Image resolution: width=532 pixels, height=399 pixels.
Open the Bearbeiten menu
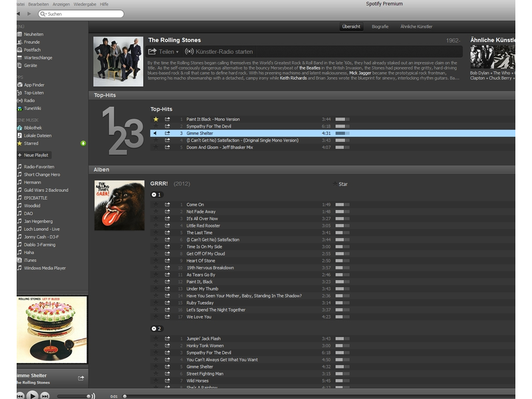pos(39,4)
